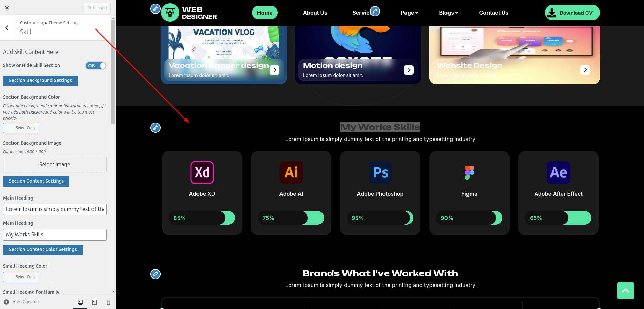Open the arrow on Motion design card
The width and height of the screenshot is (644, 309).
(409, 70)
